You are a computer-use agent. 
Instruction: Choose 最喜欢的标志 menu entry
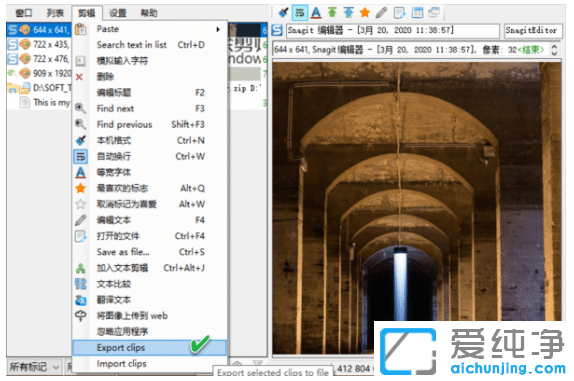[150, 188]
